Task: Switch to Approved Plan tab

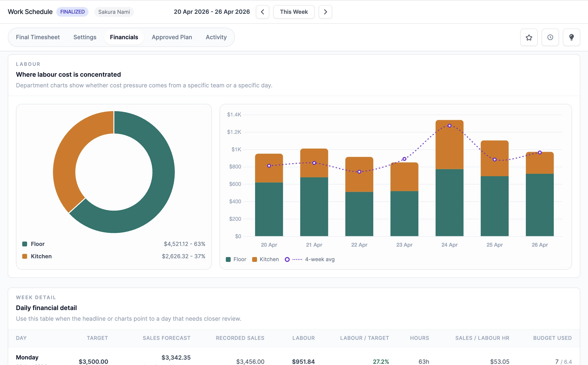Action: 172,37
